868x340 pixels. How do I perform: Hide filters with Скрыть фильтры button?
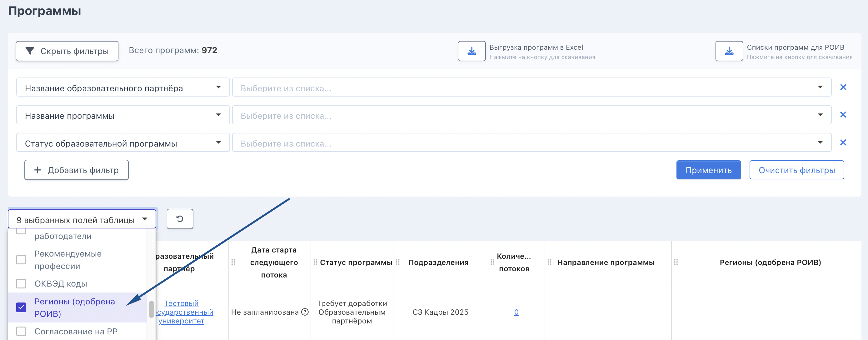click(67, 51)
